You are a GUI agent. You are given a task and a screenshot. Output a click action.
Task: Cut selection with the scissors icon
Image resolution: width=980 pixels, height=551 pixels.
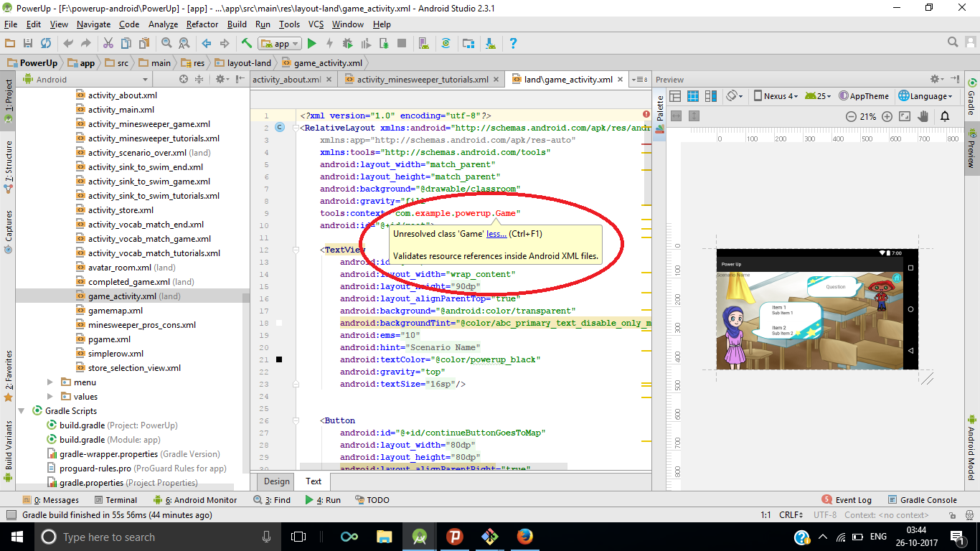point(108,44)
